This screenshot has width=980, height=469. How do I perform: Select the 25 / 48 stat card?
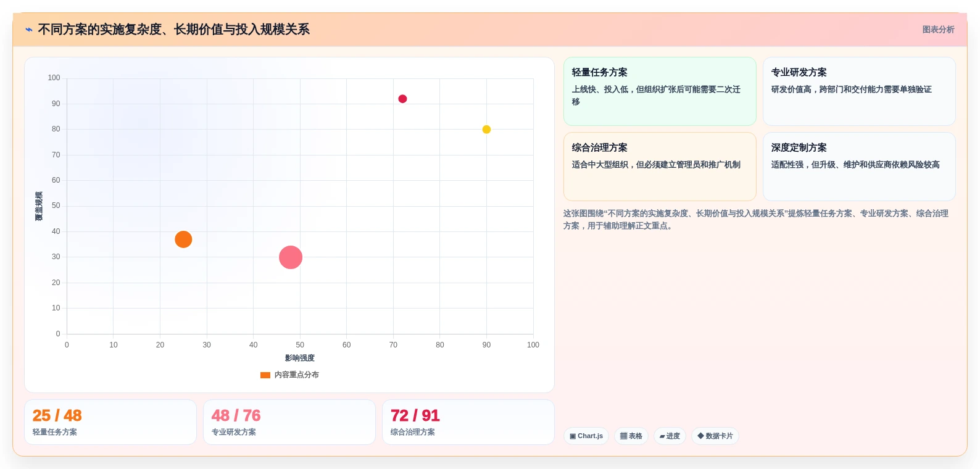(x=110, y=422)
